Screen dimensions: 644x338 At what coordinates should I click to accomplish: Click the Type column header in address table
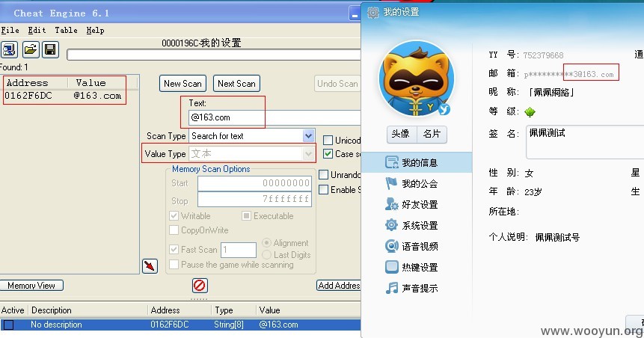[x=224, y=310]
